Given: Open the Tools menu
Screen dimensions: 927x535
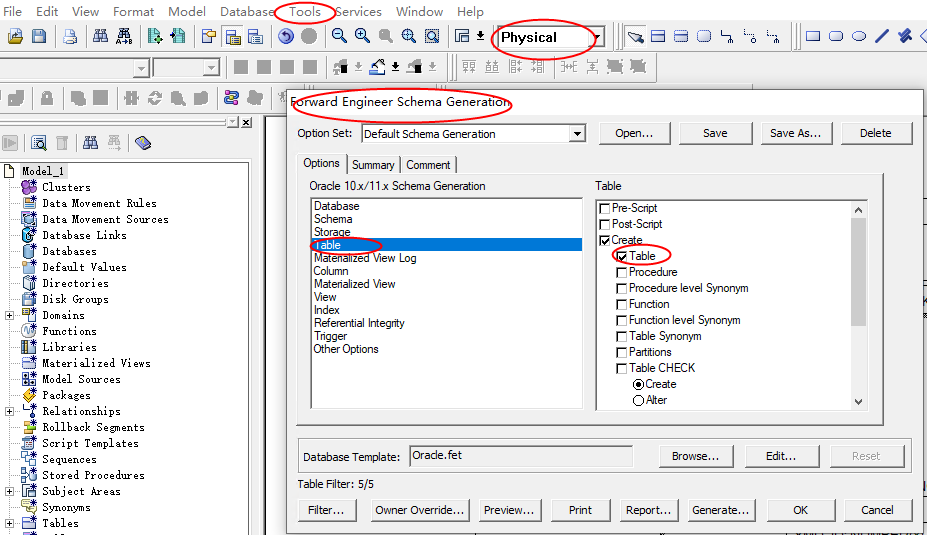Looking at the screenshot, I should [x=305, y=12].
